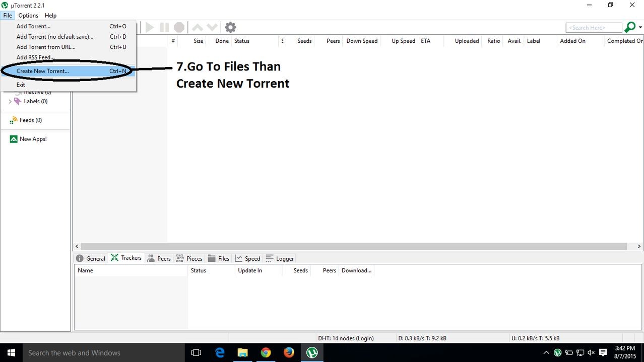Open the Help menu
The width and height of the screenshot is (644, 362).
[x=50, y=16]
